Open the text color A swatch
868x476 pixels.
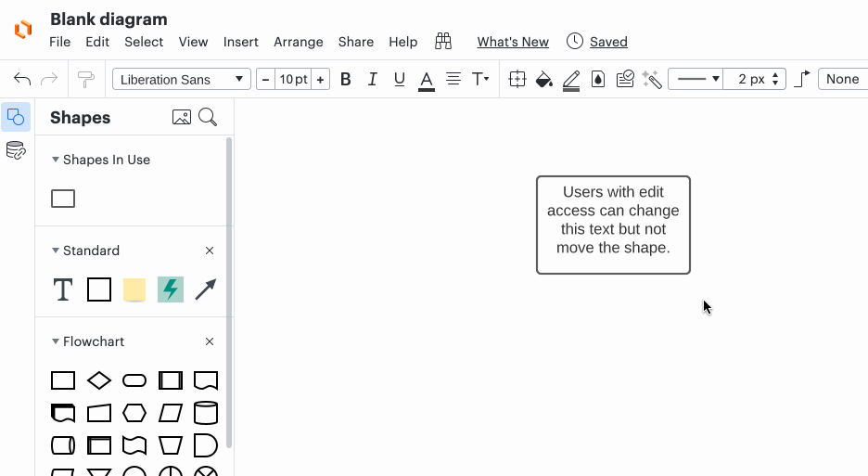[x=427, y=81]
